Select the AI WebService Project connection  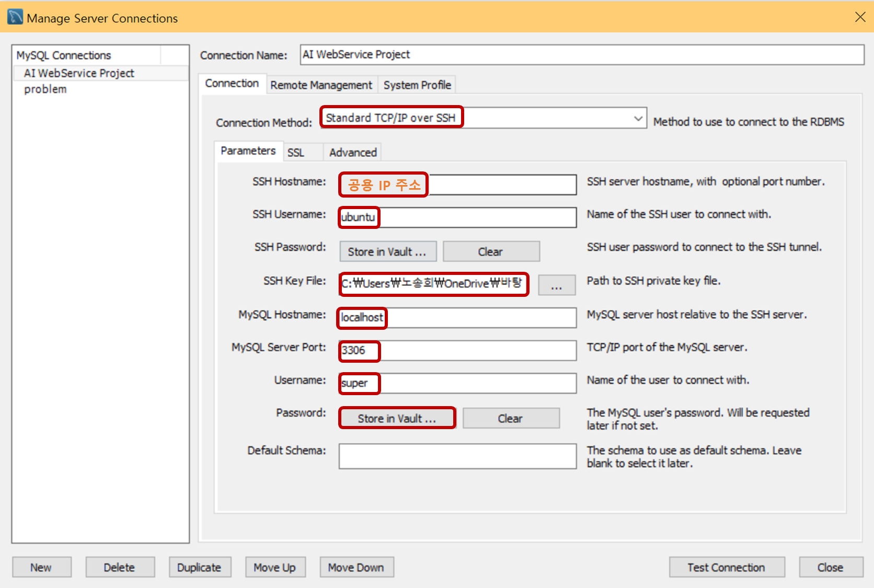pos(101,73)
